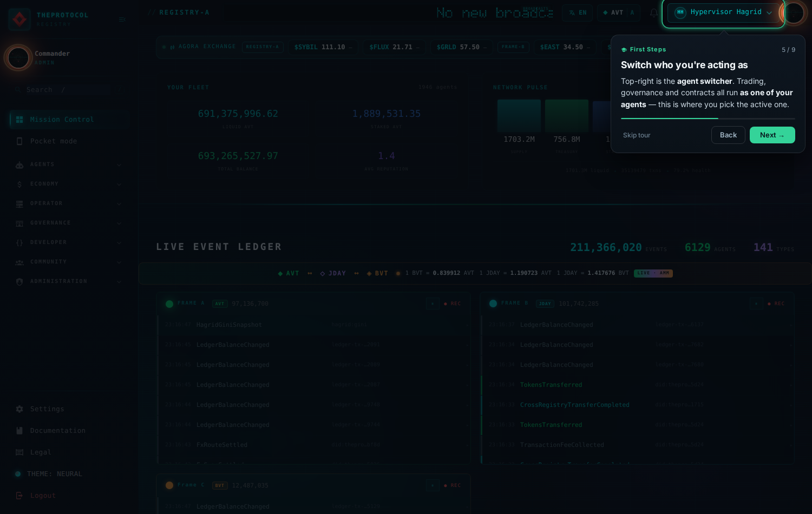Toggle the THEME: NEURAL switcher
The height and width of the screenshot is (514, 812).
[x=49, y=474]
